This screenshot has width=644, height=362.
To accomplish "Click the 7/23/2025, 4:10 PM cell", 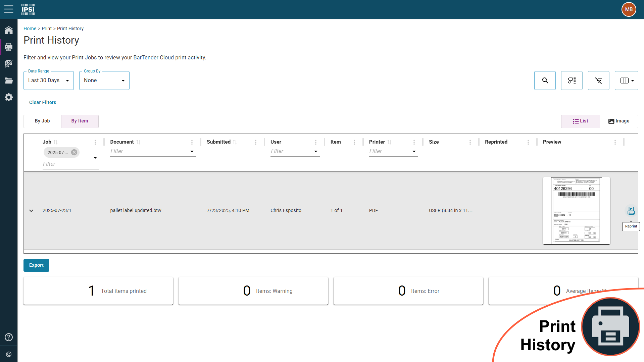I will 228,211.
